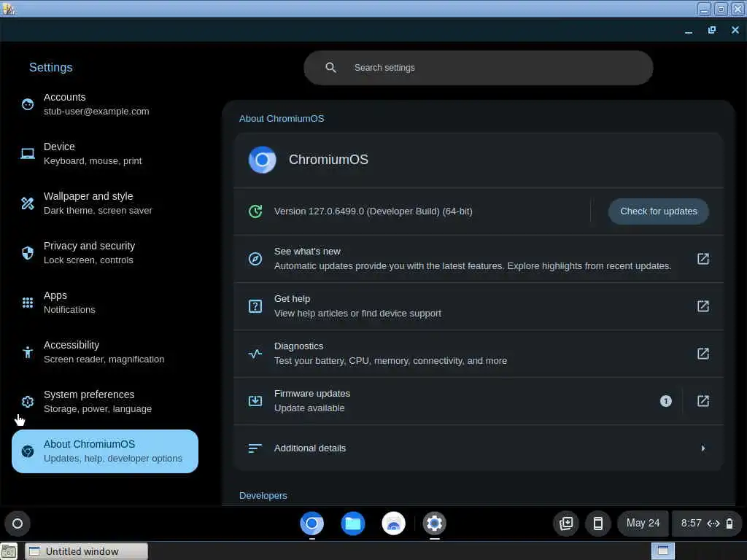Click the Version 127.0.6499.0 text
Viewport: 747px width, 560px height.
(373, 211)
